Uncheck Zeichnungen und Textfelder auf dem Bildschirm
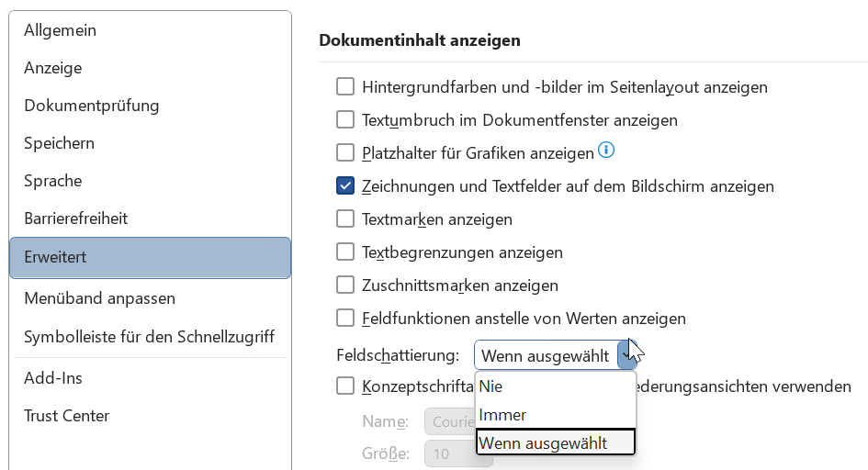The width and height of the screenshot is (868, 470). pyautogui.click(x=345, y=185)
